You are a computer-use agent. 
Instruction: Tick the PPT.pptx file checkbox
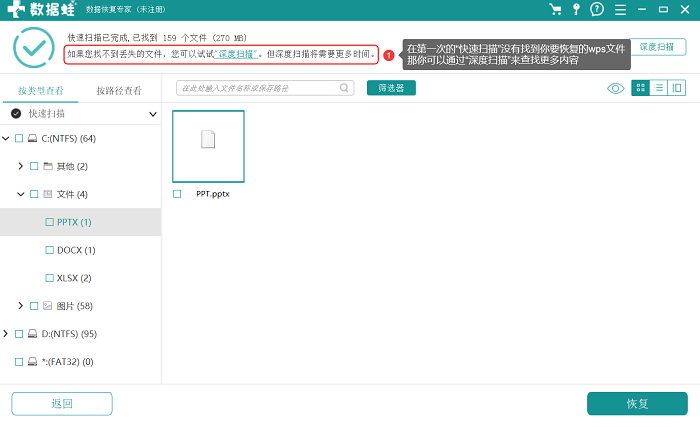177,194
